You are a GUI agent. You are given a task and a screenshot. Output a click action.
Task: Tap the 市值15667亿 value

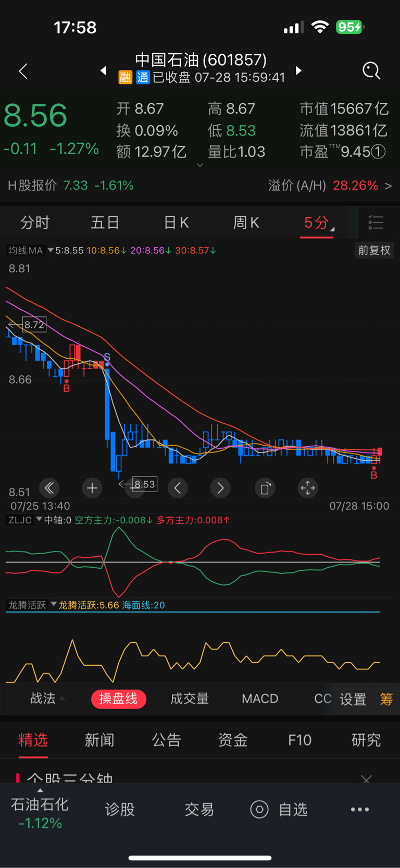(x=344, y=108)
